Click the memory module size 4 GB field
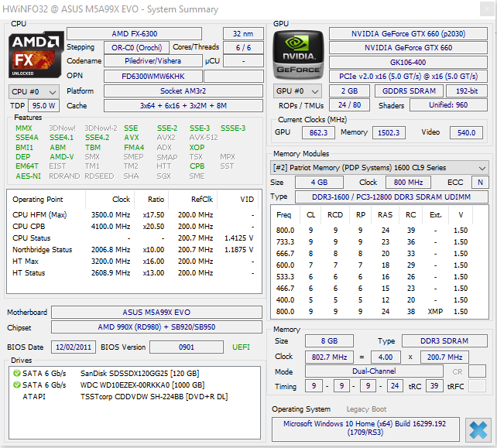The height and width of the screenshot is (448, 497). [x=319, y=183]
